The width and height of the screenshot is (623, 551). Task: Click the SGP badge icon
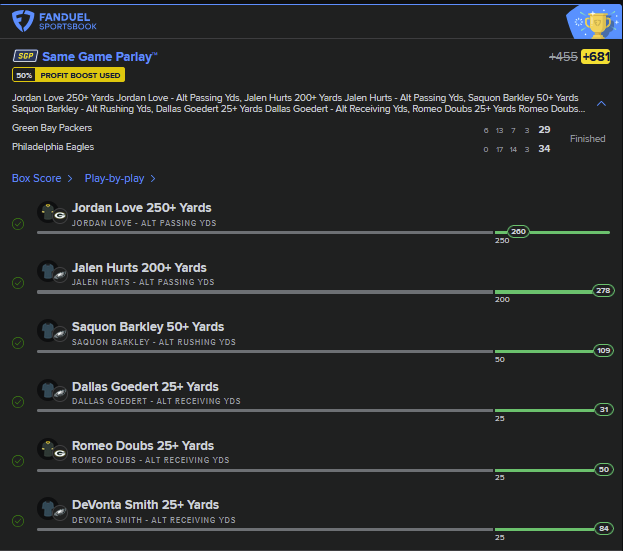[25, 56]
